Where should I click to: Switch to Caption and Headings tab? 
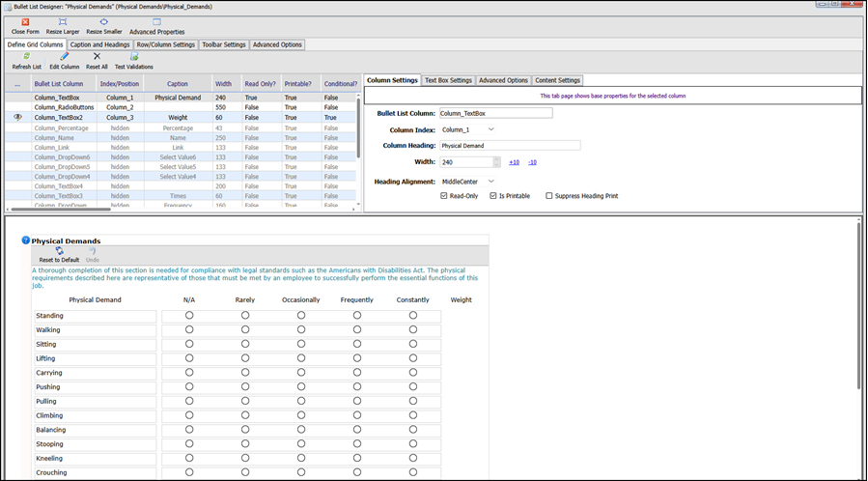tap(100, 44)
